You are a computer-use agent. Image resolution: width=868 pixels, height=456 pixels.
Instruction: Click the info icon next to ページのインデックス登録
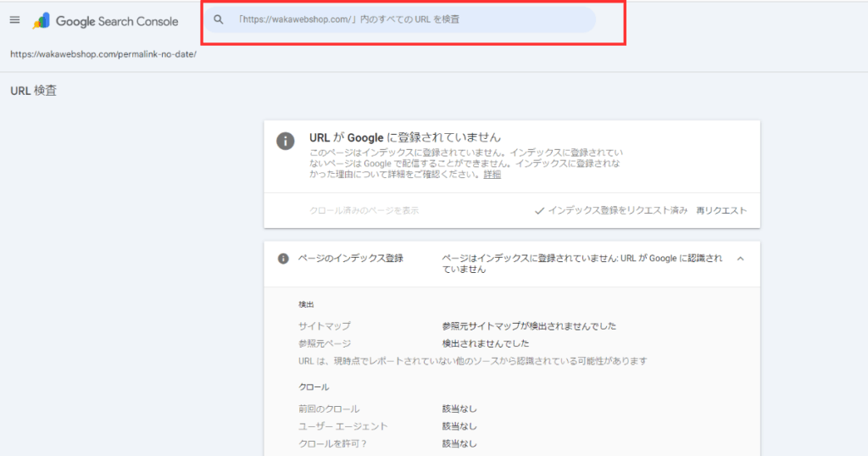(x=283, y=259)
